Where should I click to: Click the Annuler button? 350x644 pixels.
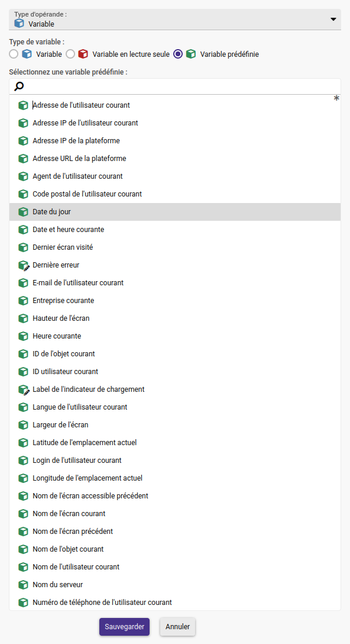(x=178, y=627)
